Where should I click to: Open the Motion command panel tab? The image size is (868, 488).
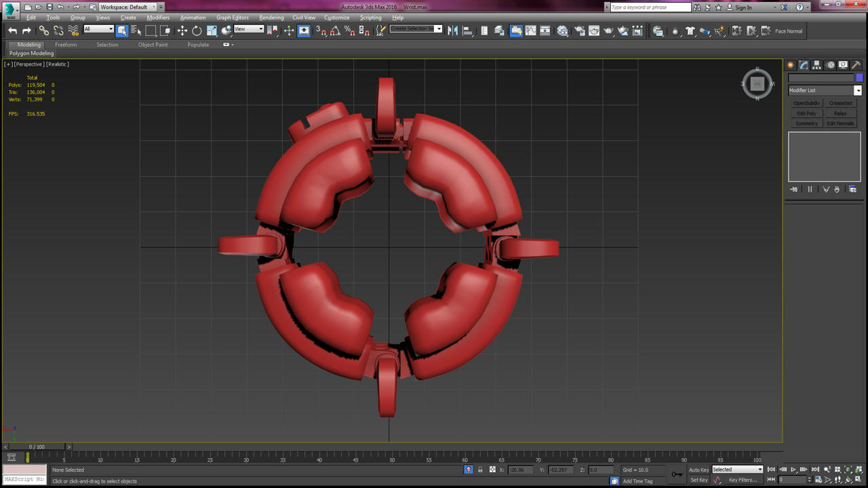pyautogui.click(x=830, y=65)
